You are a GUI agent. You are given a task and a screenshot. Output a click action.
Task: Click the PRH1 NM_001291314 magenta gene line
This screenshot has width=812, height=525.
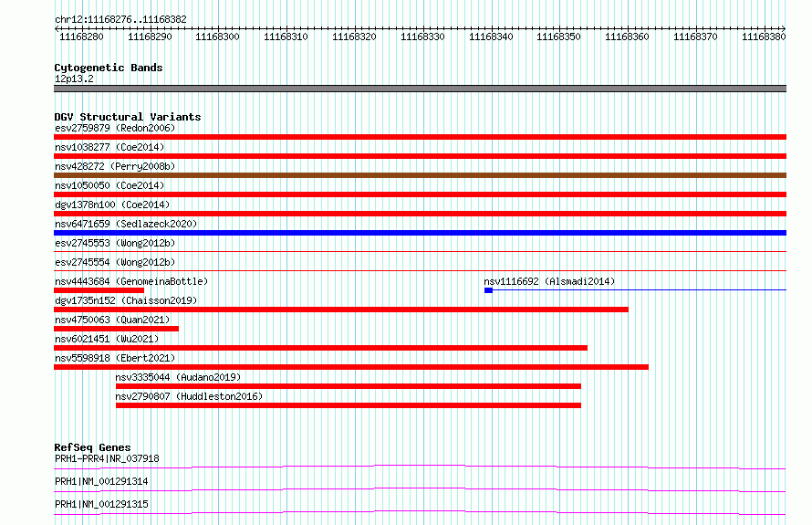(420, 489)
